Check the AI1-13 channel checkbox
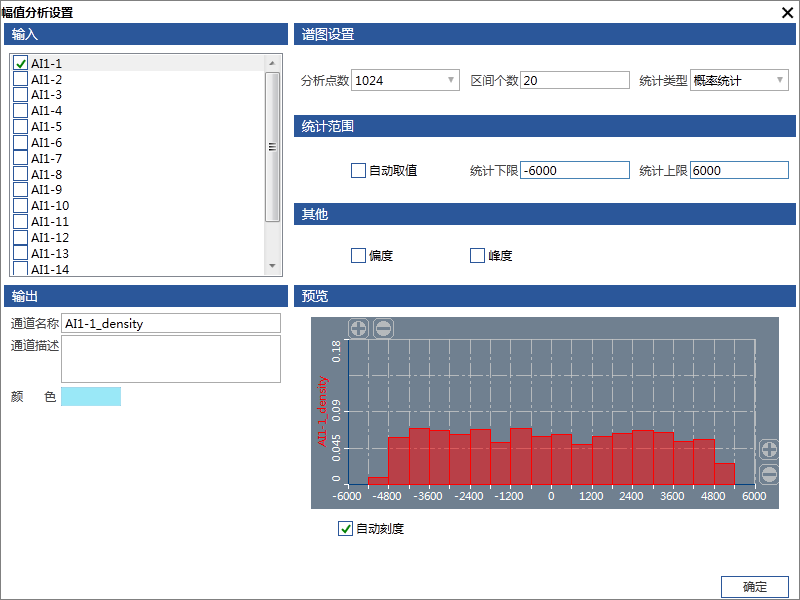 click(20, 253)
